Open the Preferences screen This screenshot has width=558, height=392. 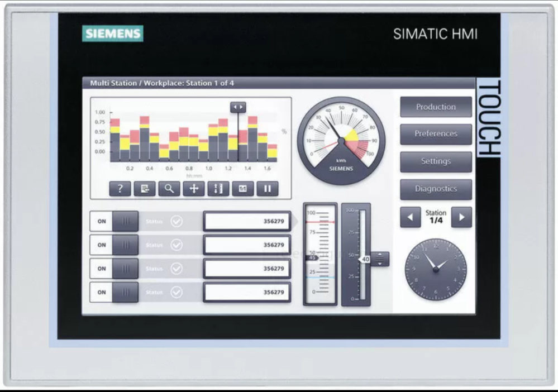coord(436,134)
